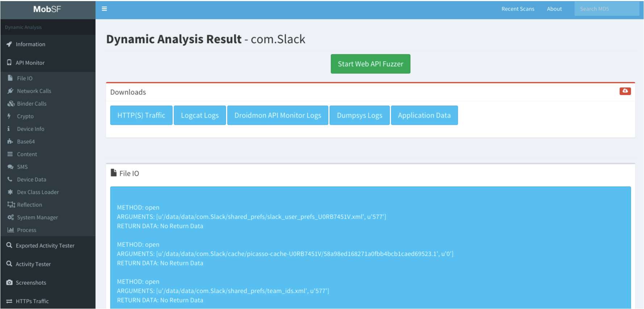The image size is (644, 309).
Task: Click the Base64 puzzle piece icon
Action: click(10, 141)
